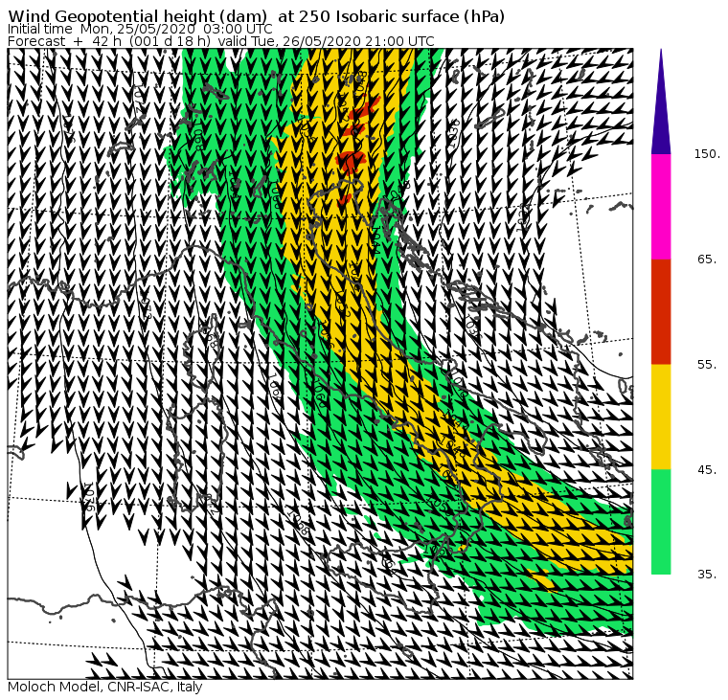Click the yellow 45–55 colorbar segment

(661, 417)
